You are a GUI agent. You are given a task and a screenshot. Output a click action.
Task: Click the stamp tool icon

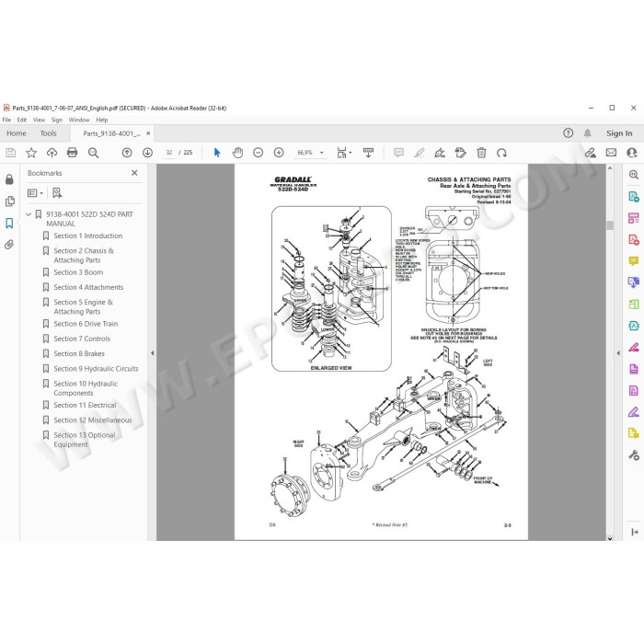[460, 153]
